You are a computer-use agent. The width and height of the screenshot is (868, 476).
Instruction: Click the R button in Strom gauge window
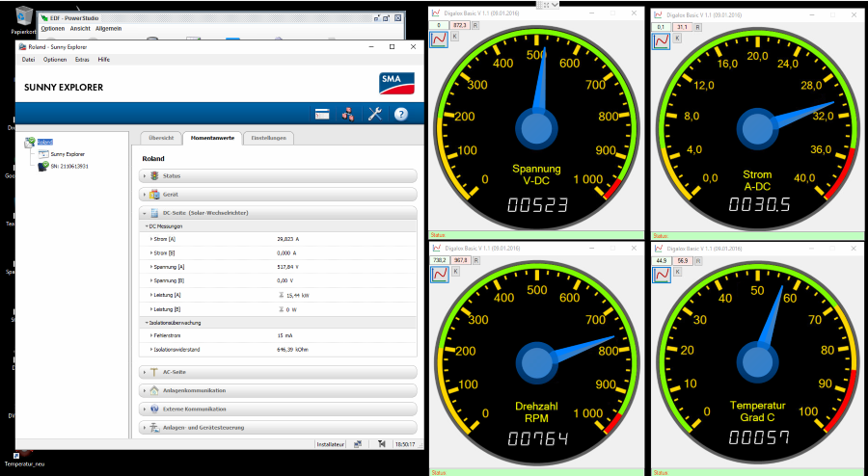point(697,27)
